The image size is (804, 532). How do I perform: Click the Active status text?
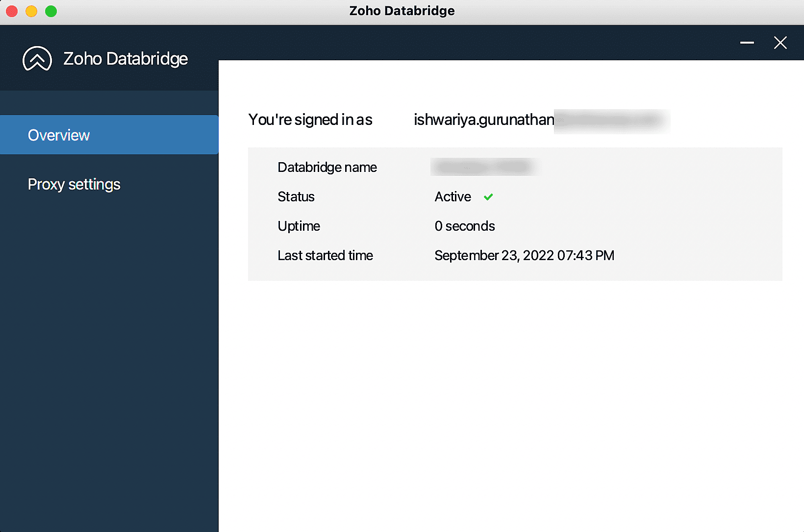453,196
